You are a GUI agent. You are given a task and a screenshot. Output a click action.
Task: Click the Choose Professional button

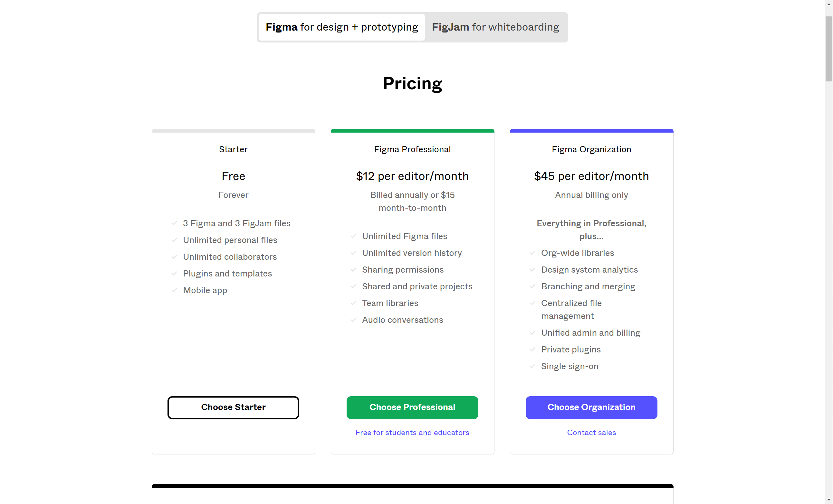pos(412,407)
